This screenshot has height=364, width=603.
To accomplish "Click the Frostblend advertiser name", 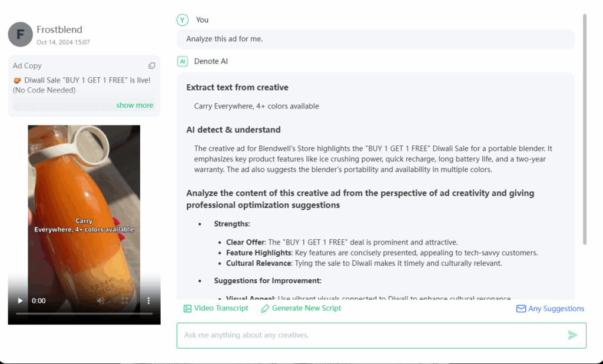I will point(59,29).
